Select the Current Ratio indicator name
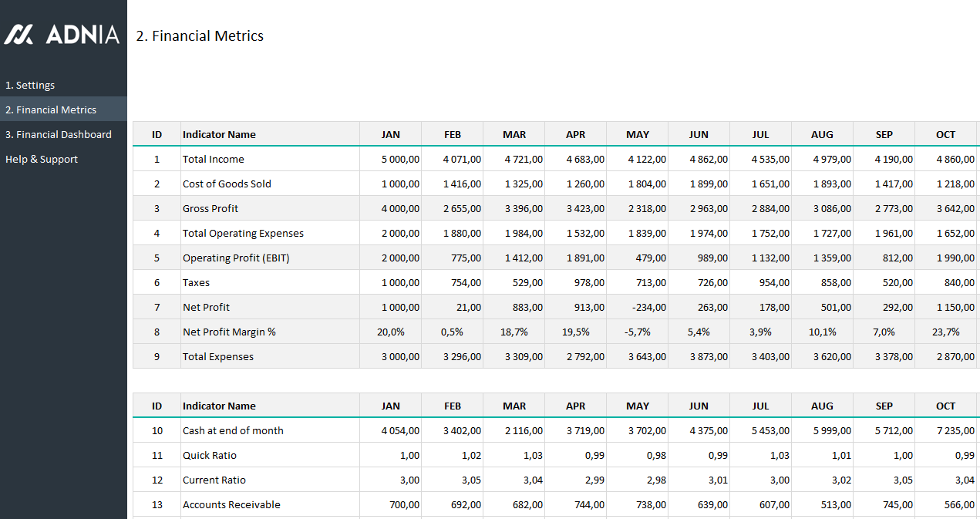Image resolution: width=980 pixels, height=519 pixels. point(214,480)
